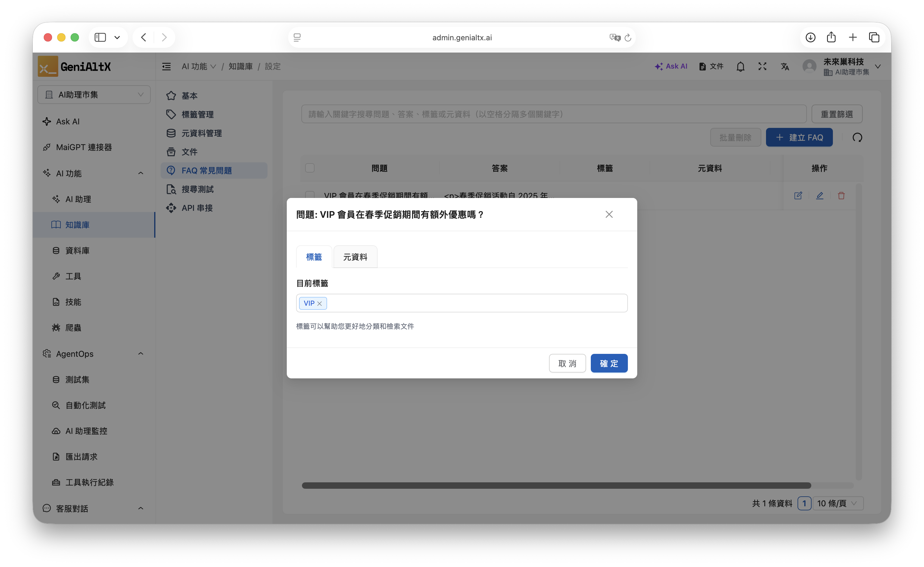
Task: Check the VIP question row checkbox
Action: pyautogui.click(x=310, y=195)
